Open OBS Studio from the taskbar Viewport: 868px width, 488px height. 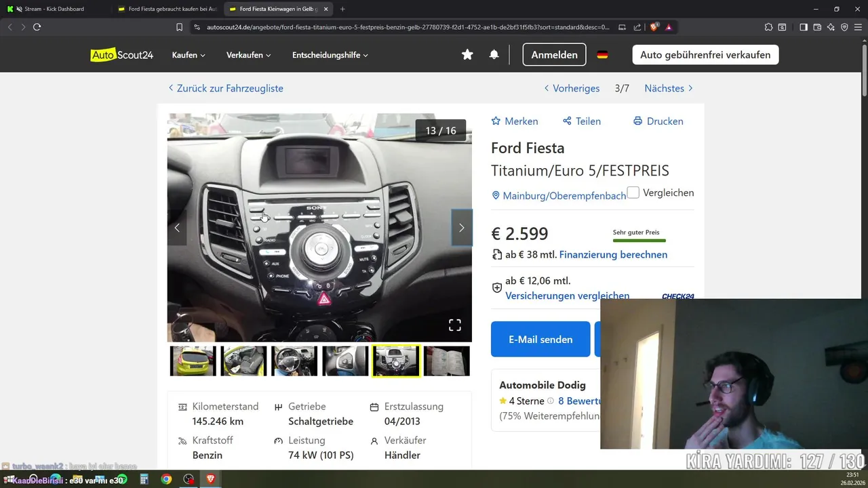point(189,479)
